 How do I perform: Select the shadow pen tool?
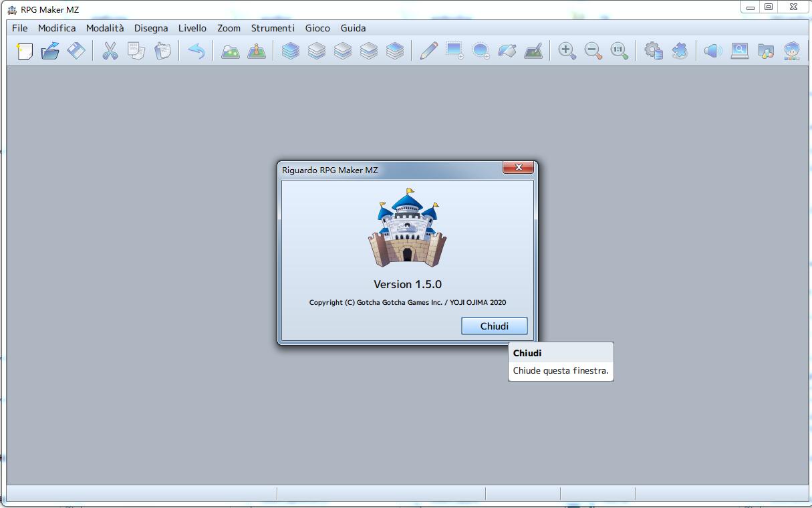[533, 51]
